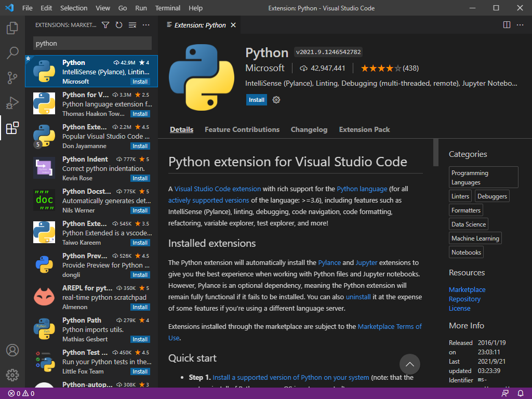Open the Terminal menu

[168, 8]
